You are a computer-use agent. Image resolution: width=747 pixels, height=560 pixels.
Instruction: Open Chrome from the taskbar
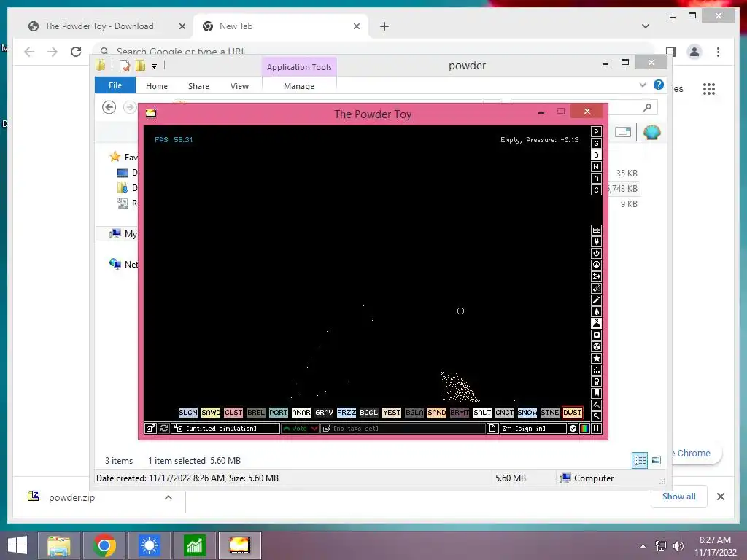click(104, 545)
